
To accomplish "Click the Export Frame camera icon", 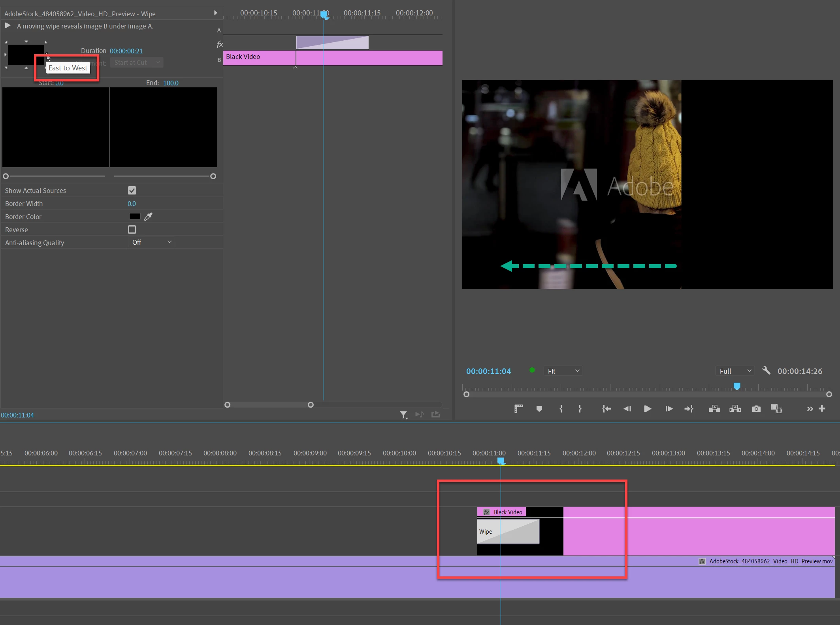I will coord(756,409).
